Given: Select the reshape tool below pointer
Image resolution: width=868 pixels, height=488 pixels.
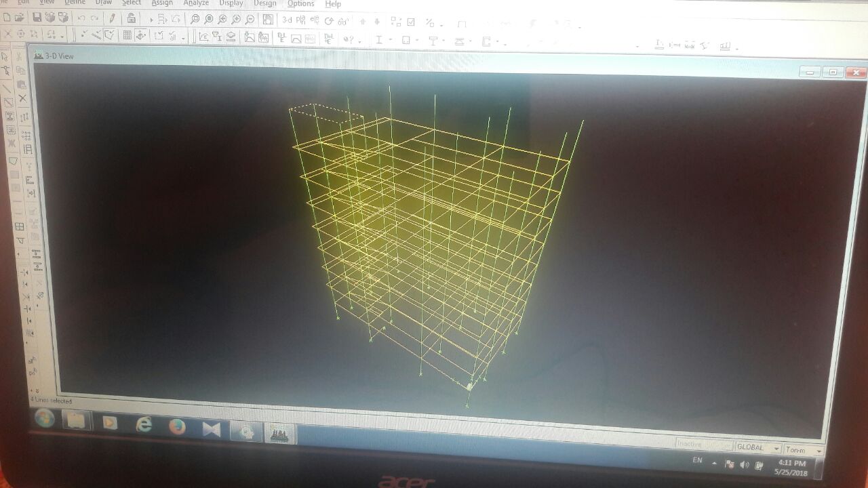Looking at the screenshot, I should tap(5, 70).
